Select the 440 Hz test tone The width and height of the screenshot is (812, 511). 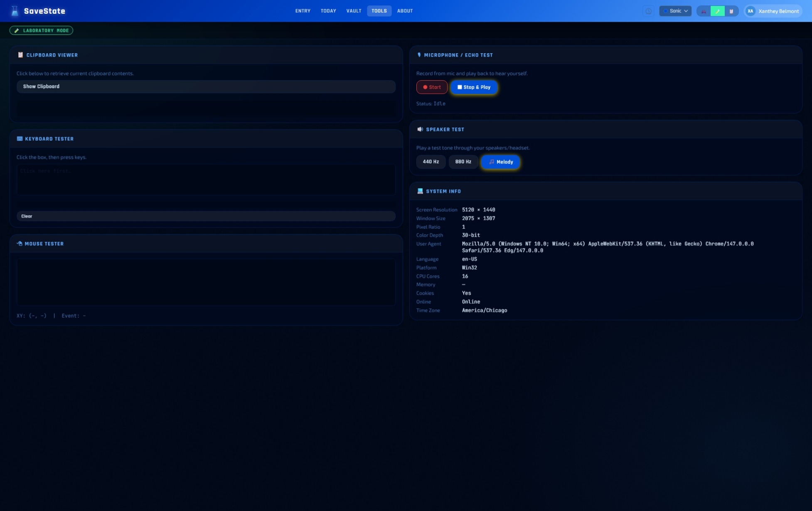coord(431,162)
